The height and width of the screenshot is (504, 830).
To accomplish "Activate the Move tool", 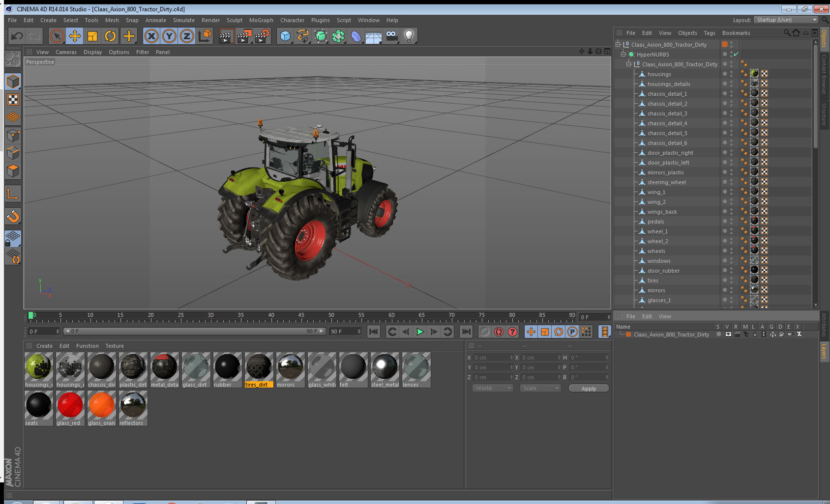I will 75,36.
